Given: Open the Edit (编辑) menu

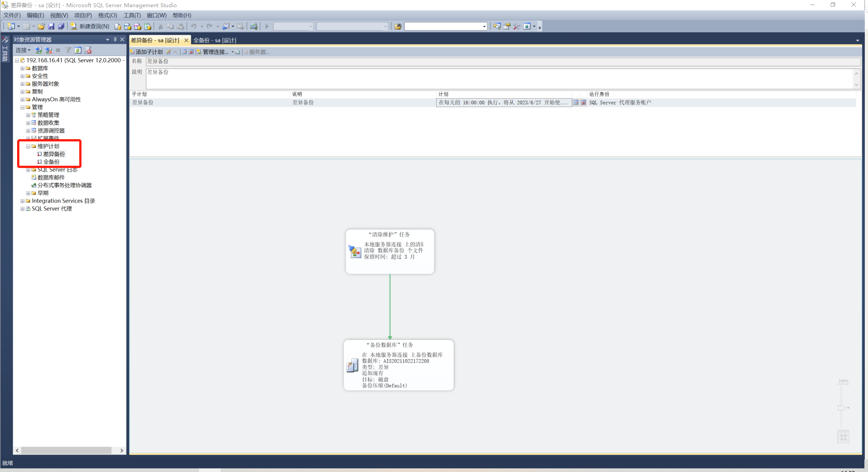Looking at the screenshot, I should 35,15.
